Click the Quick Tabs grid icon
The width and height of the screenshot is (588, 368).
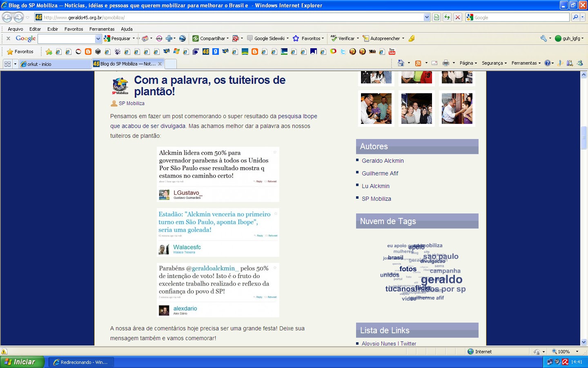pos(7,64)
